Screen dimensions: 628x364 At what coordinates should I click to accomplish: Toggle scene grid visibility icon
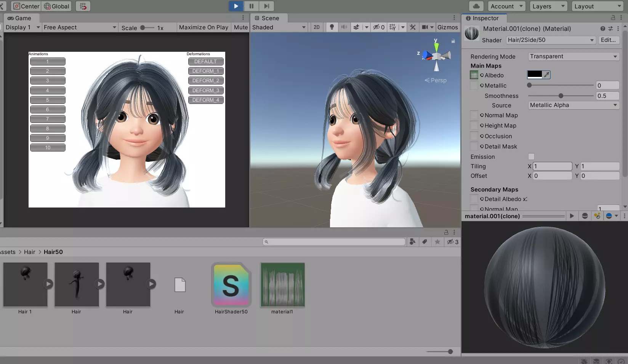[x=392, y=27]
